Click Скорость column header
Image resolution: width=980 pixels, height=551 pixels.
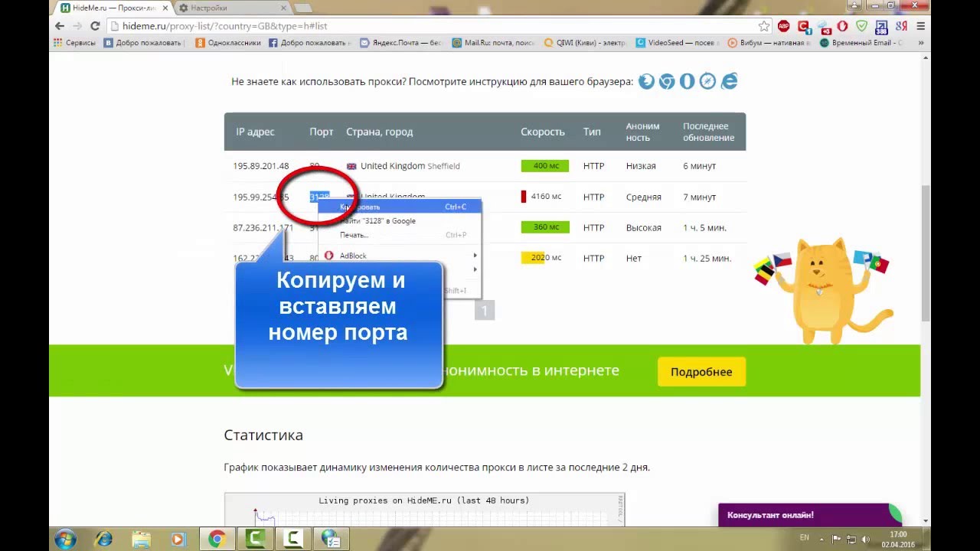point(542,132)
